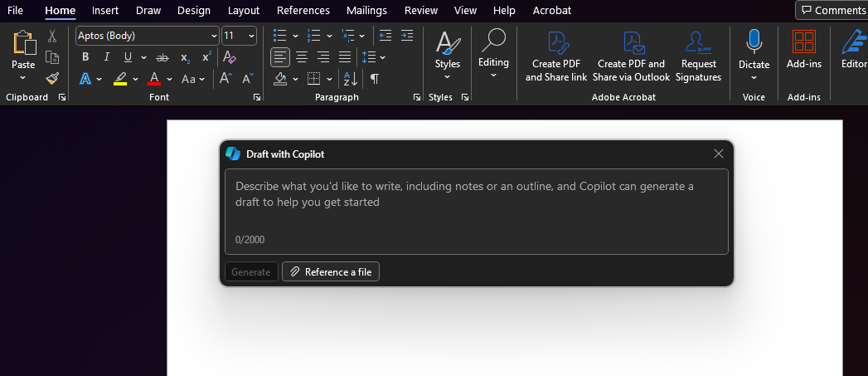Switch to the Design tab
The height and width of the screenshot is (376, 868).
[x=194, y=10]
